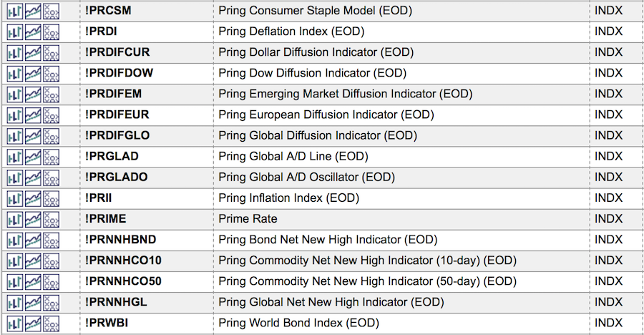Open the line chart icon for !PRDIFEM
The width and height of the screenshot is (644, 335).
coord(33,94)
